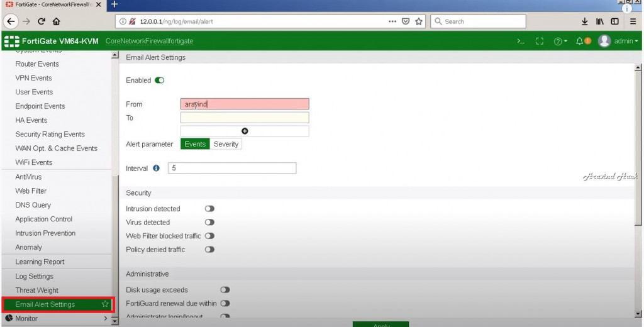The height and width of the screenshot is (327, 644).
Task: Click sidebar scrollbar up arrow
Action: (114, 55)
